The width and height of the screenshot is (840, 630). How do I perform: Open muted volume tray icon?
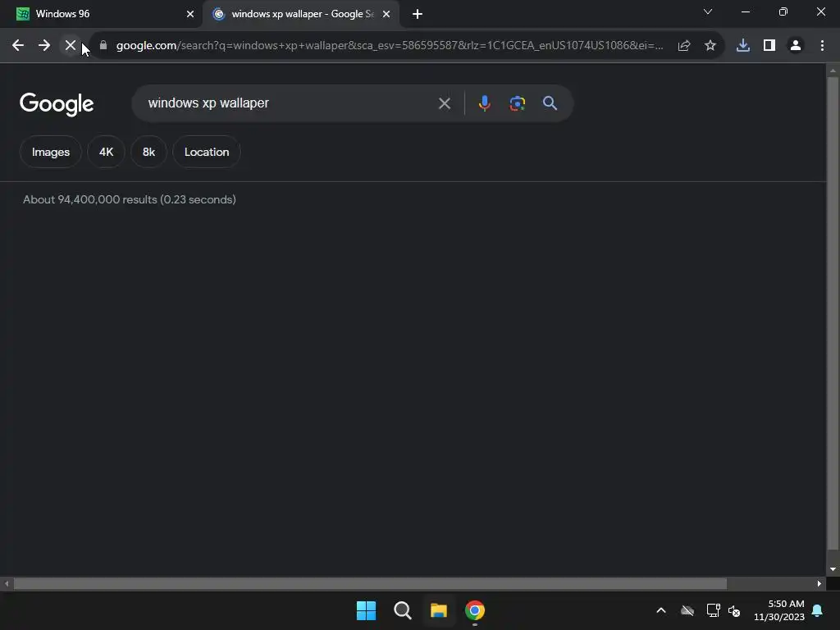point(734,610)
